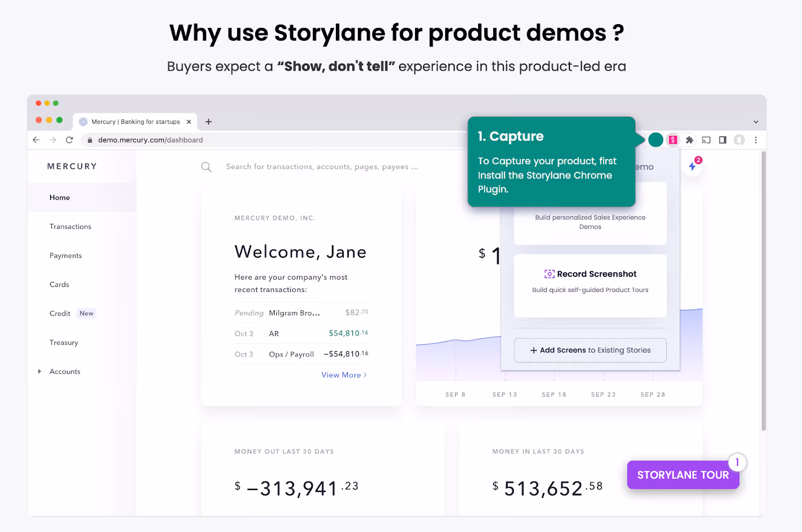The image size is (802, 532).
Task: Open a new tab with the plus icon
Action: tap(209, 121)
